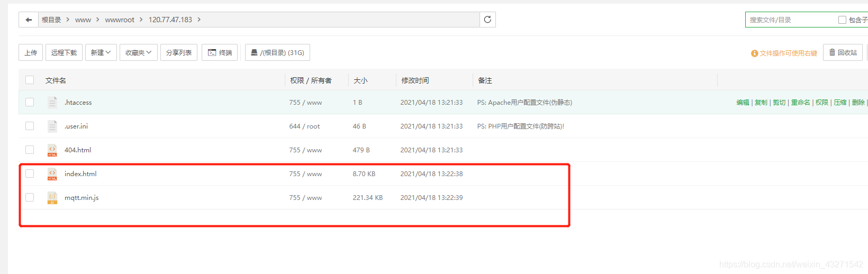Open the index.html file name
The width and height of the screenshot is (868, 274).
tap(80, 173)
